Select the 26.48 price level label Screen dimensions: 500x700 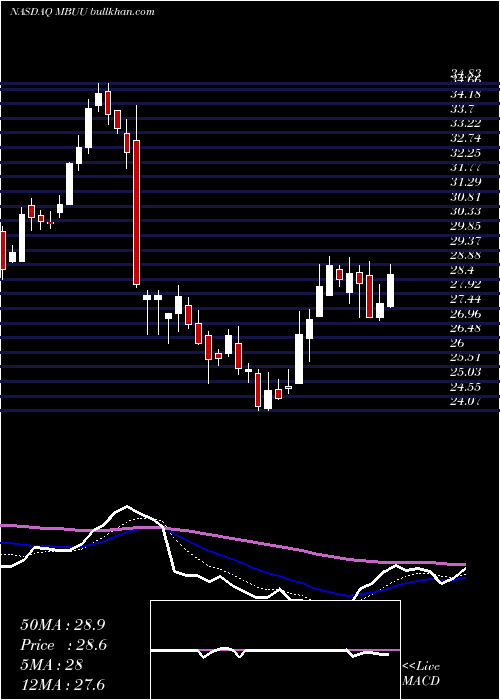[465, 329]
